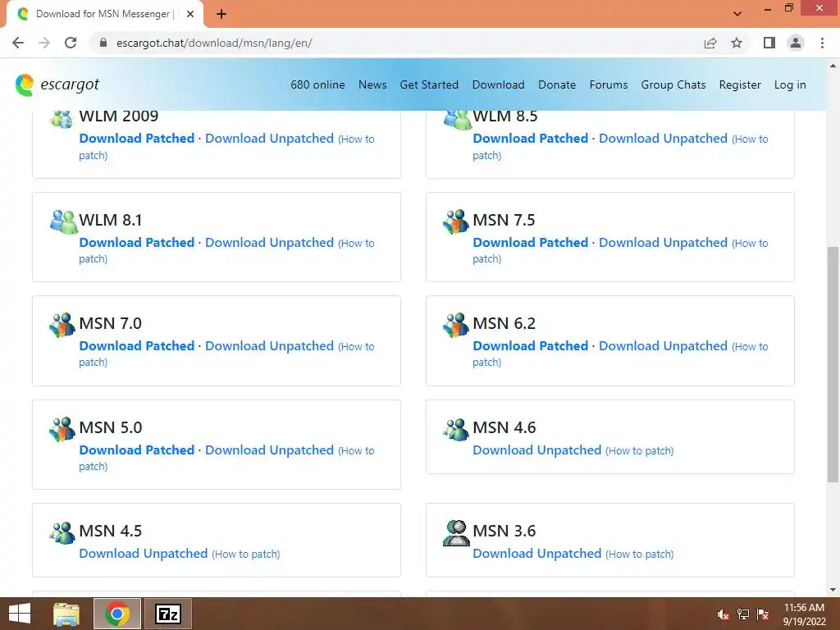This screenshot has height=630, width=840.
Task: Click the MSN 3.6 messenger icon
Action: point(456,532)
